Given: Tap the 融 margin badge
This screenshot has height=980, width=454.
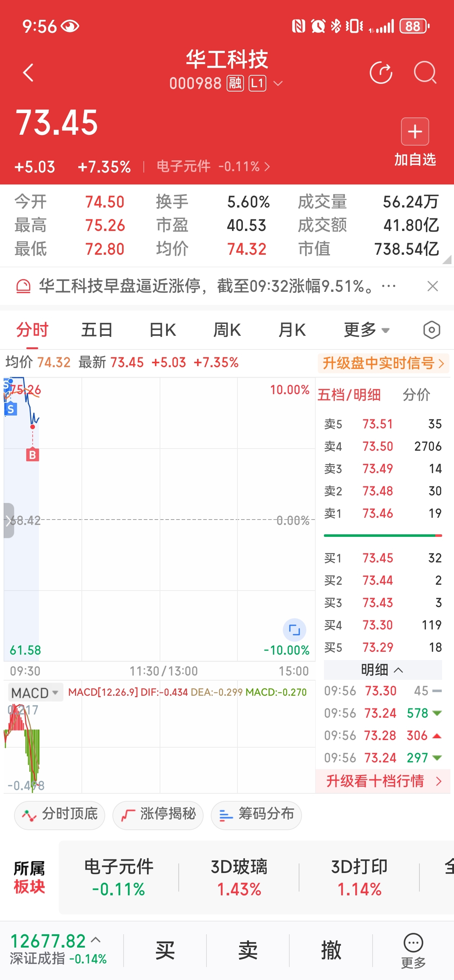Looking at the screenshot, I should pos(235,83).
